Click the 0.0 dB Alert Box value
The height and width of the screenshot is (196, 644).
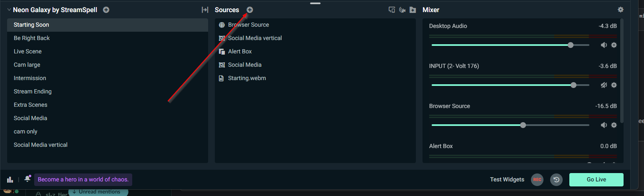tap(609, 146)
